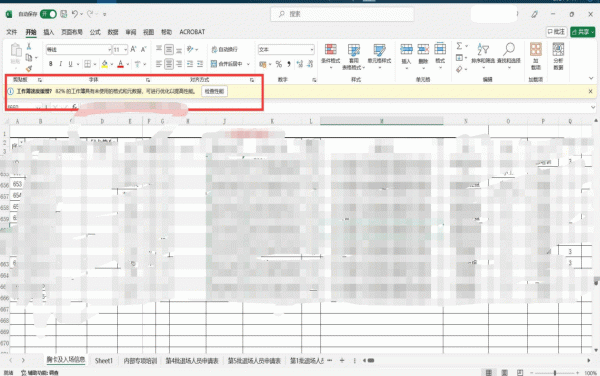Click the Fill down icon
This screenshot has height=376, width=600.
[459, 58]
